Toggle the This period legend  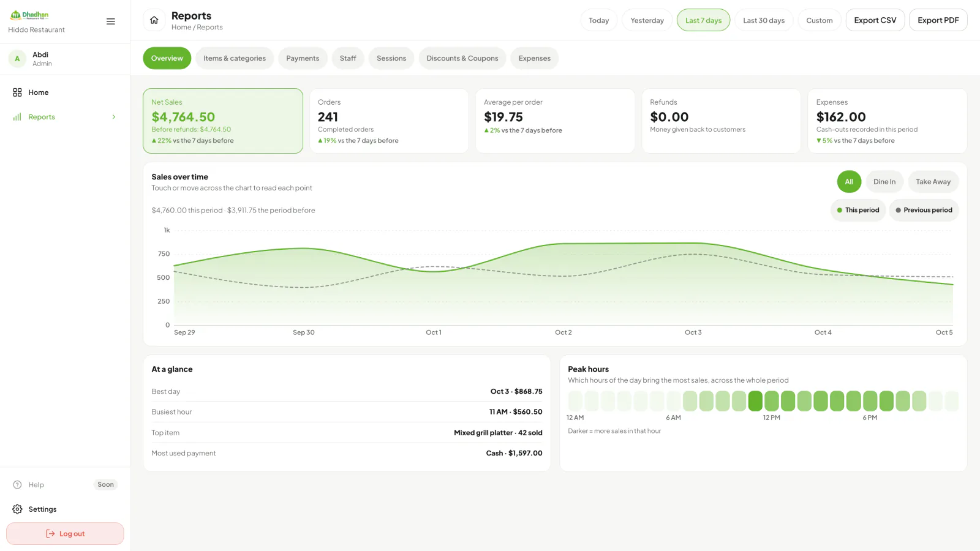point(858,210)
